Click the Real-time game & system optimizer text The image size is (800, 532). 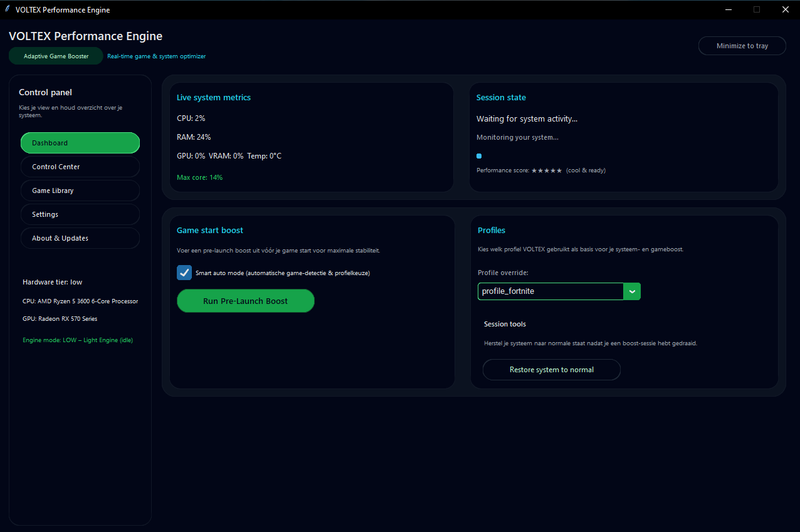point(156,56)
